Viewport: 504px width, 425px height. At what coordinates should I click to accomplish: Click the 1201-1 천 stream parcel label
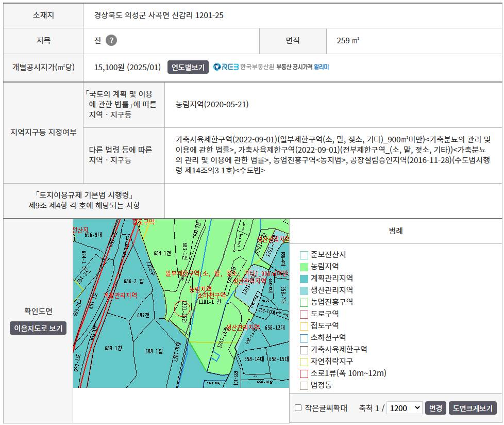[x=210, y=302]
